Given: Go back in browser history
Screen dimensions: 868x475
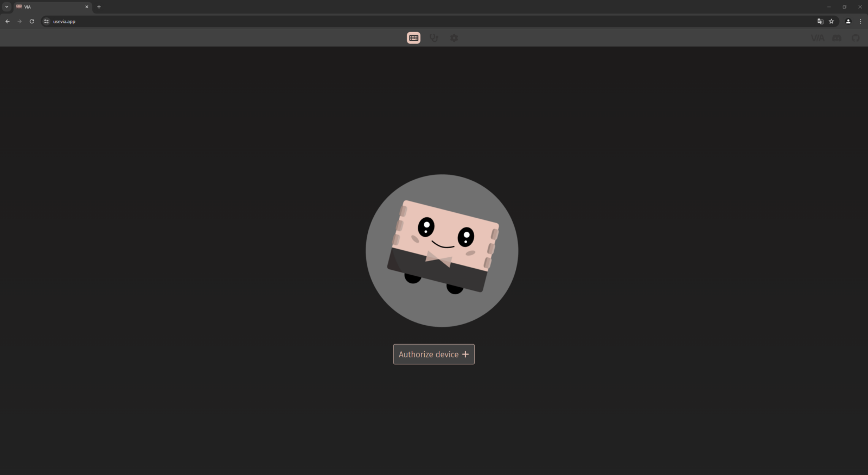Looking at the screenshot, I should (x=8, y=21).
